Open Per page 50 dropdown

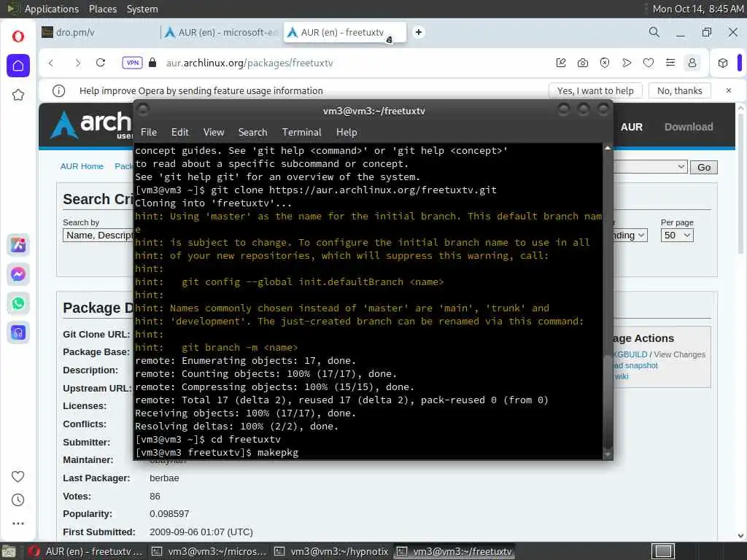coord(677,236)
